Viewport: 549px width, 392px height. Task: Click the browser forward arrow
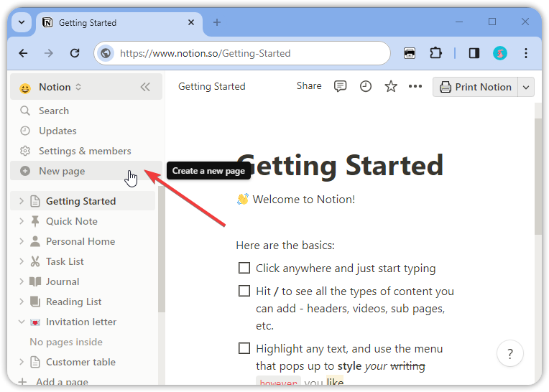click(49, 53)
